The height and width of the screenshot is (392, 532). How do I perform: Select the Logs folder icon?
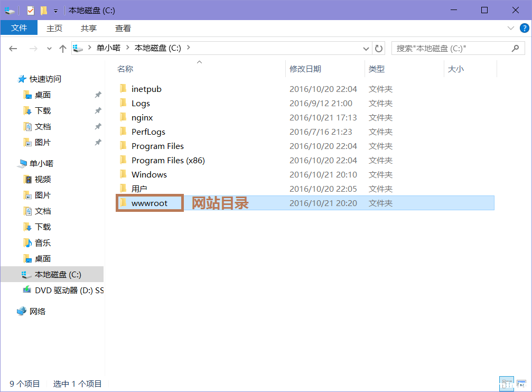[x=123, y=103]
